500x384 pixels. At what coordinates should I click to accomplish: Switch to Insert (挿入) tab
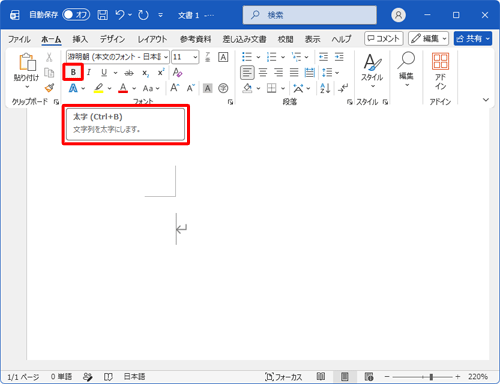(x=80, y=39)
